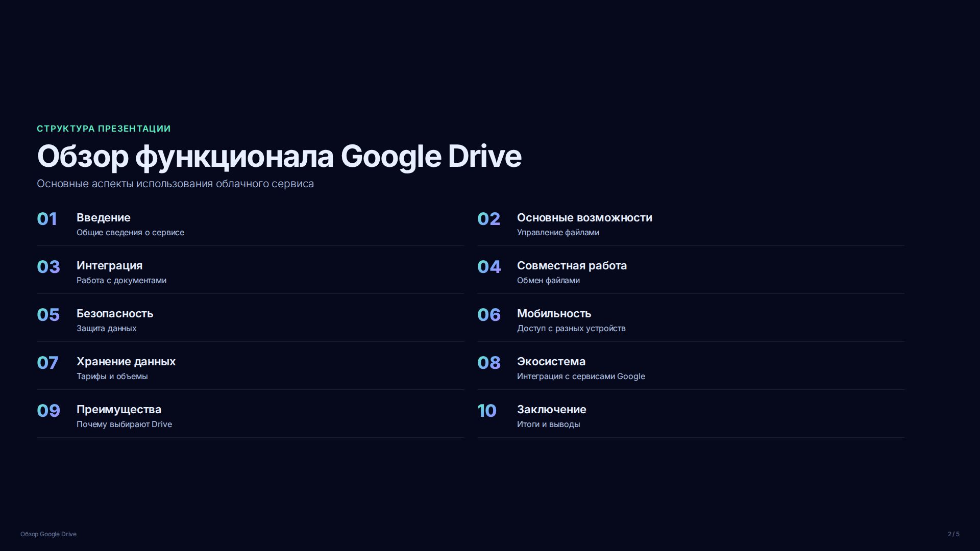Click the slide counter '2 / 5'
The image size is (980, 551).
[x=953, y=534]
